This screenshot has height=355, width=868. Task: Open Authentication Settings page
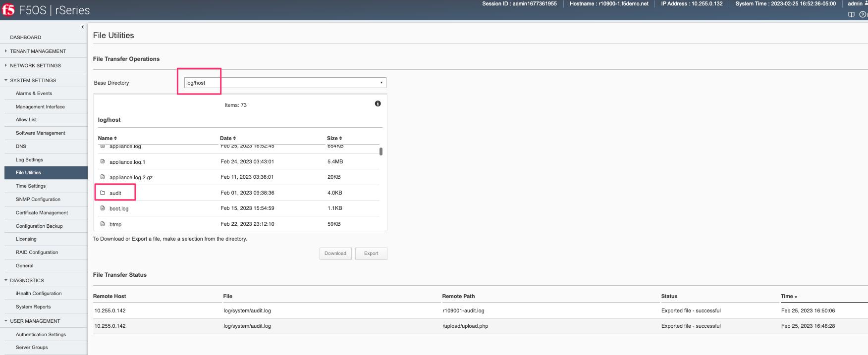pyautogui.click(x=41, y=334)
